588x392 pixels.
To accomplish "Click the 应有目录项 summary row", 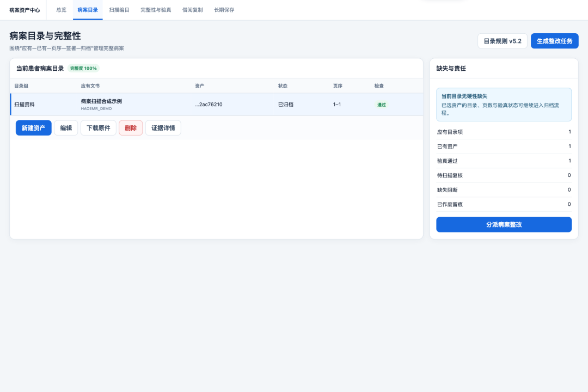I will [504, 132].
